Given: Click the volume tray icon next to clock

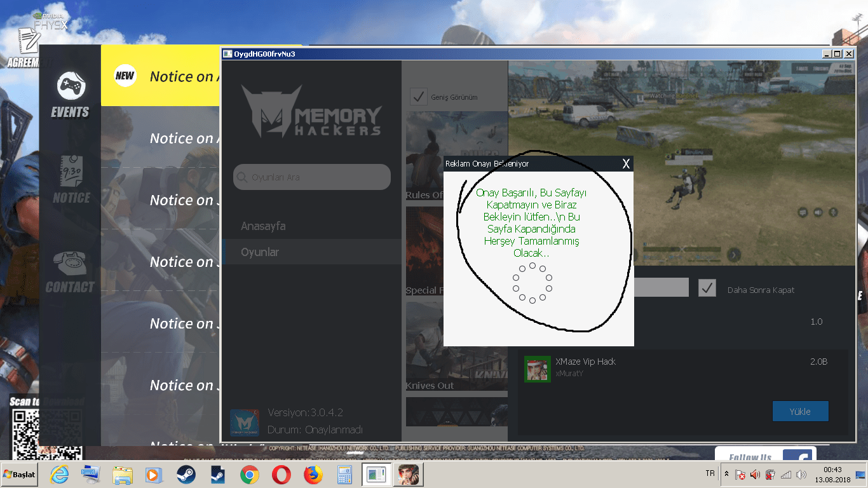Looking at the screenshot, I should pyautogui.click(x=801, y=475).
